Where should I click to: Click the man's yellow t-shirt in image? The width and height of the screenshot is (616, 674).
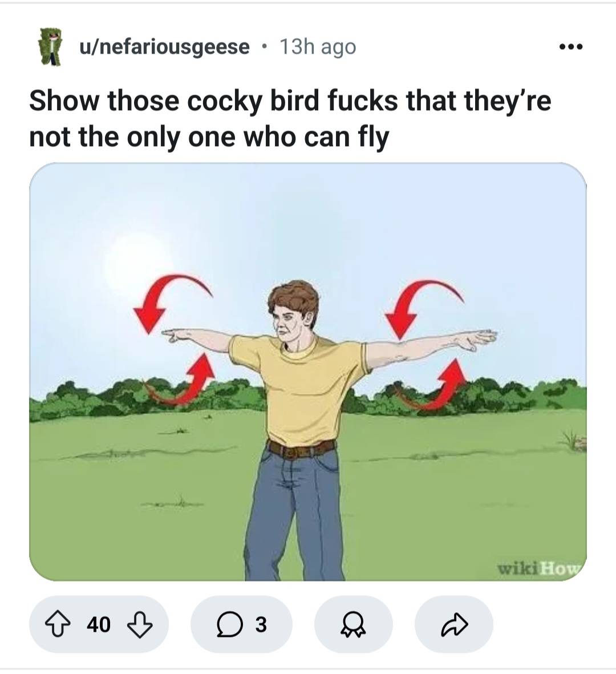[302, 388]
